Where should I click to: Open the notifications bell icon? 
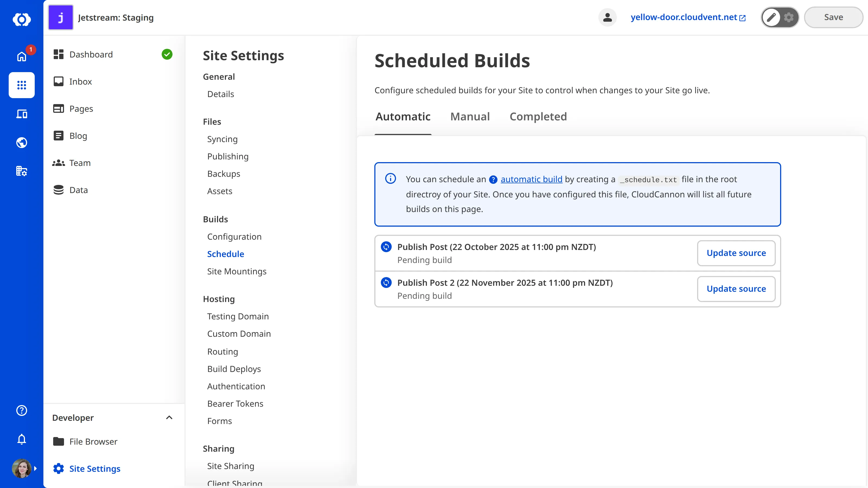22,439
